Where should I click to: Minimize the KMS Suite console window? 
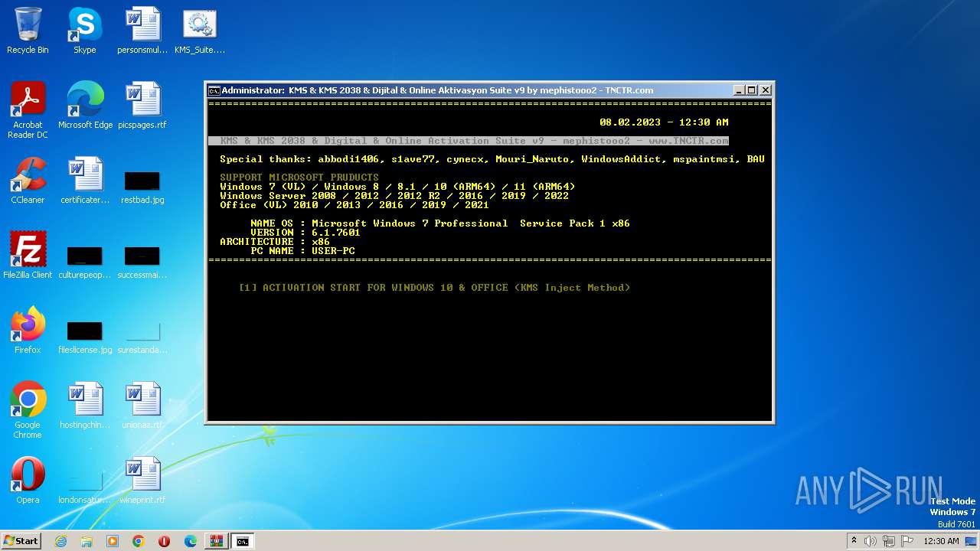(738, 90)
